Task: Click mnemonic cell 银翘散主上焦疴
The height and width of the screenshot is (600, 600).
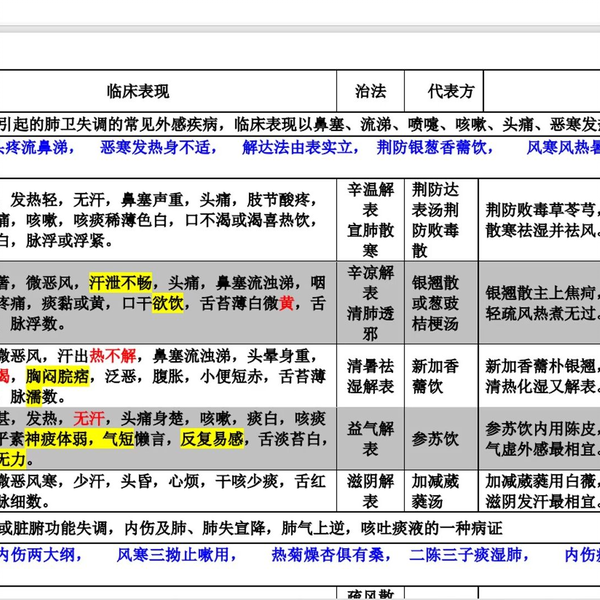Action: 539,303
